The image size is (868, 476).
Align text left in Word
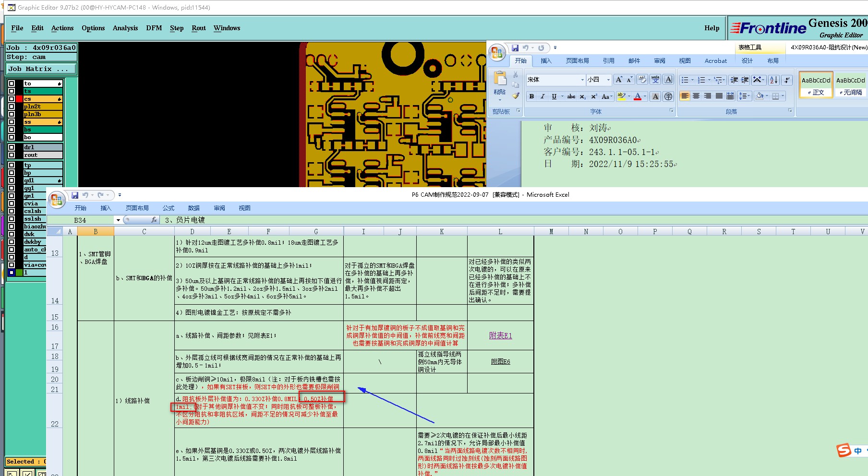685,96
